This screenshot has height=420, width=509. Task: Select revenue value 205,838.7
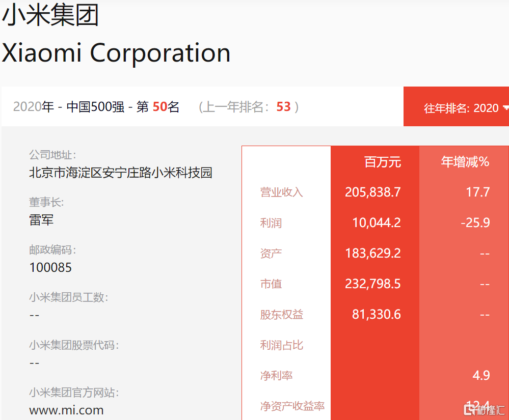click(372, 192)
